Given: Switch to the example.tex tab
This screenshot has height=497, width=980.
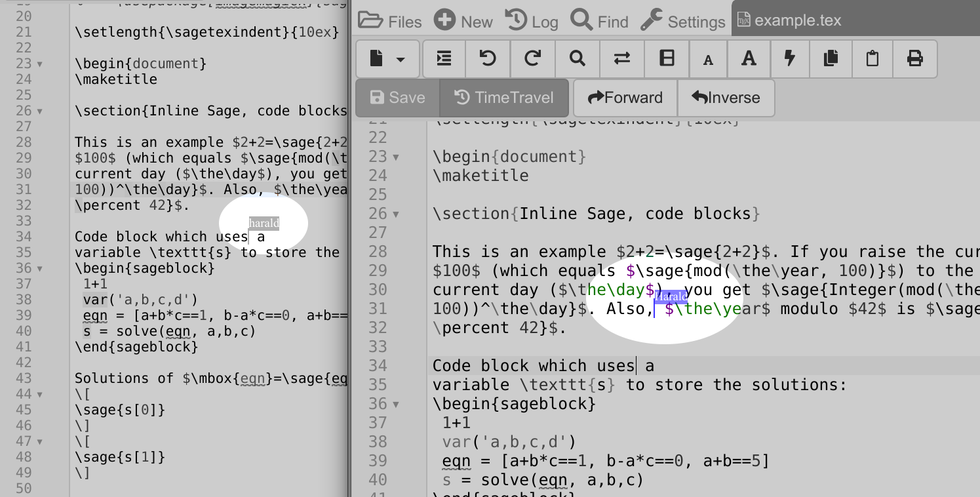Looking at the screenshot, I should click(789, 20).
